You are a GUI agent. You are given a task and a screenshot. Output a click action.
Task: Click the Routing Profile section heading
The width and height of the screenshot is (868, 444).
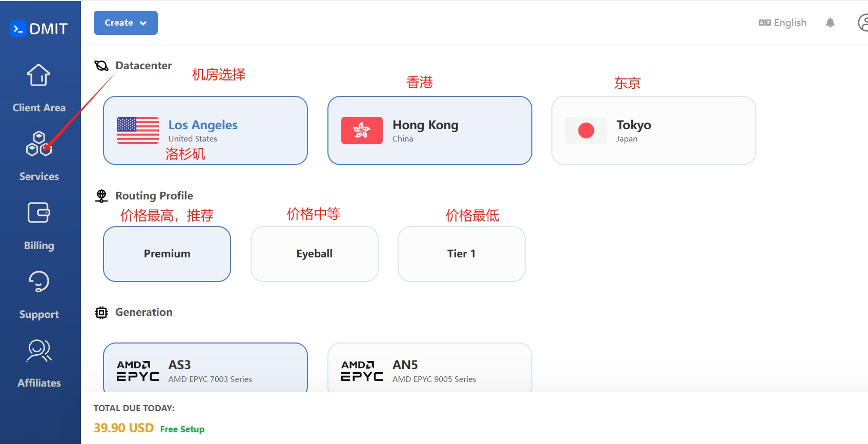pyautogui.click(x=154, y=196)
